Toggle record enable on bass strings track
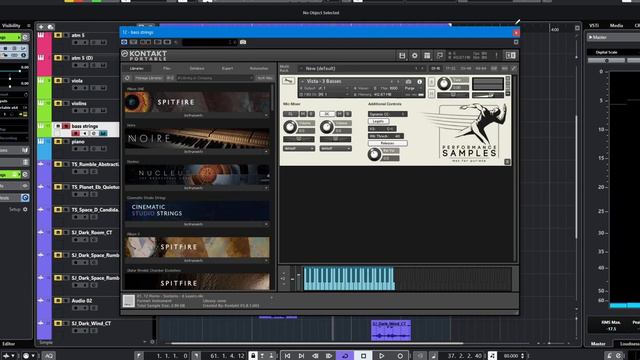The image size is (640, 360). [x=76, y=133]
